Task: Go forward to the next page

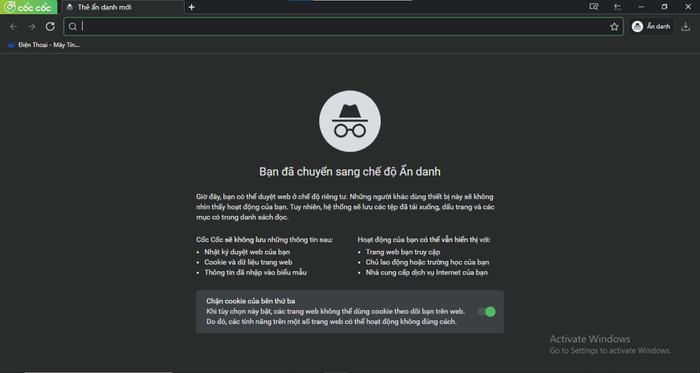Action: pos(32,27)
